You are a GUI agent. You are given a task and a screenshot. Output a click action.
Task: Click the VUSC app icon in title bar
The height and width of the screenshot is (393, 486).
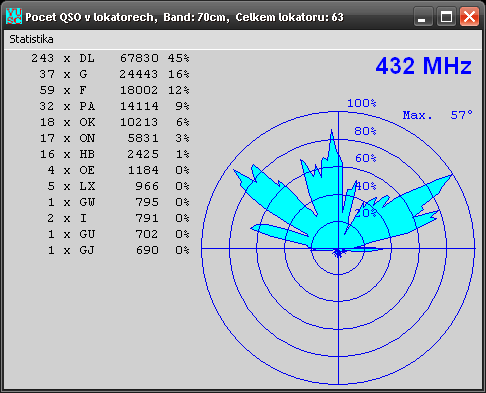point(14,16)
